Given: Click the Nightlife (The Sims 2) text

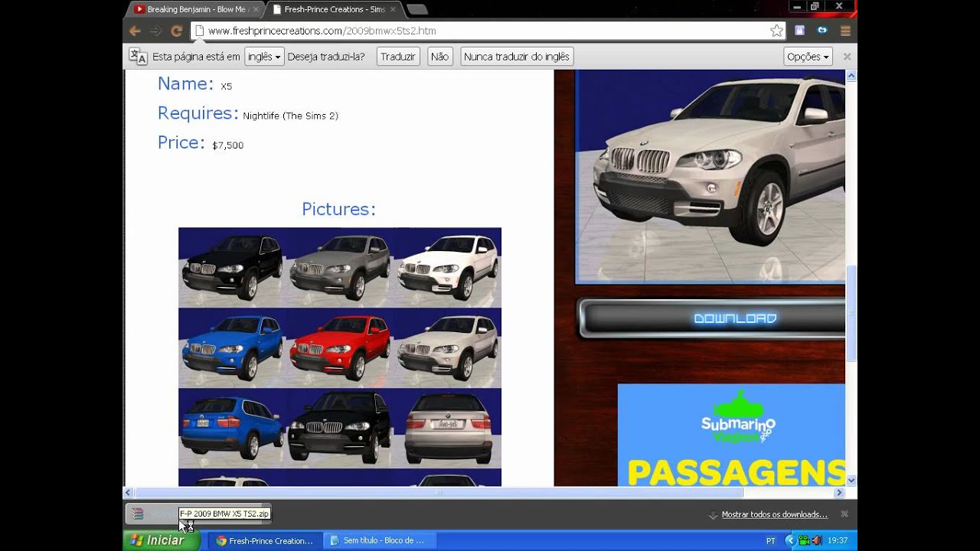Looking at the screenshot, I should 290,116.
